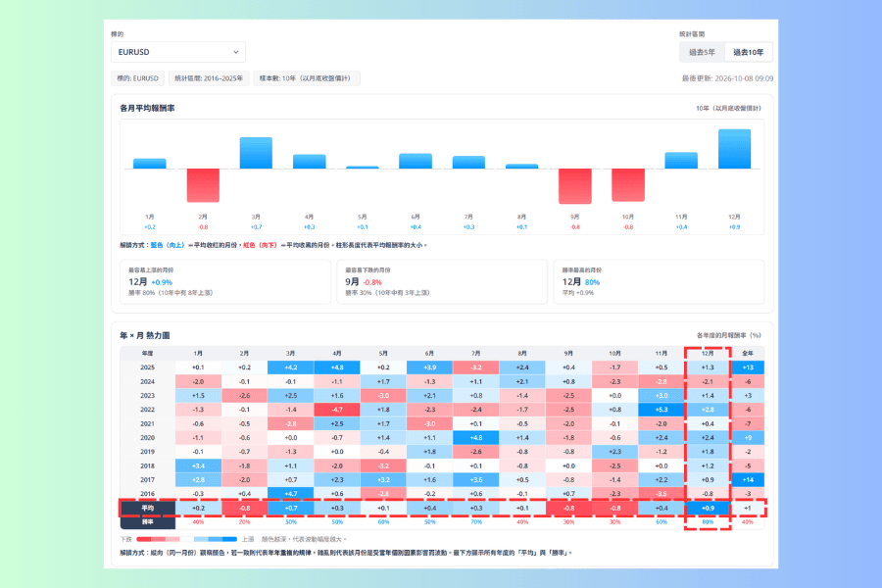Click the blue 6月 bar in the chart
882x588 pixels.
[x=416, y=161]
